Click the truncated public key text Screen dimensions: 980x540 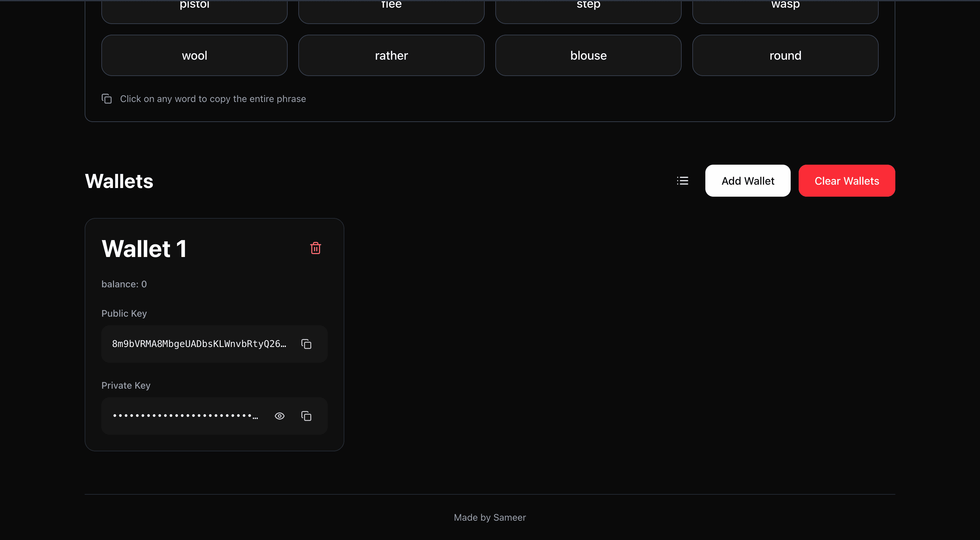199,344
